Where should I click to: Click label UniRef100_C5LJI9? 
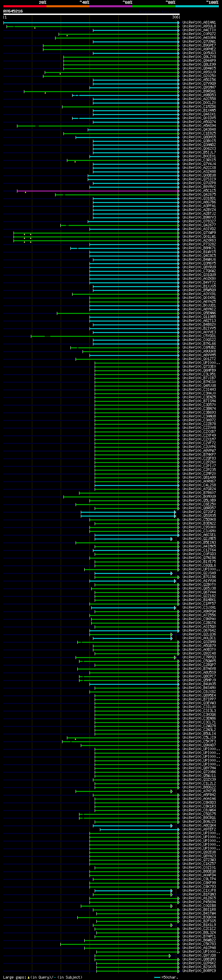[199, 738]
